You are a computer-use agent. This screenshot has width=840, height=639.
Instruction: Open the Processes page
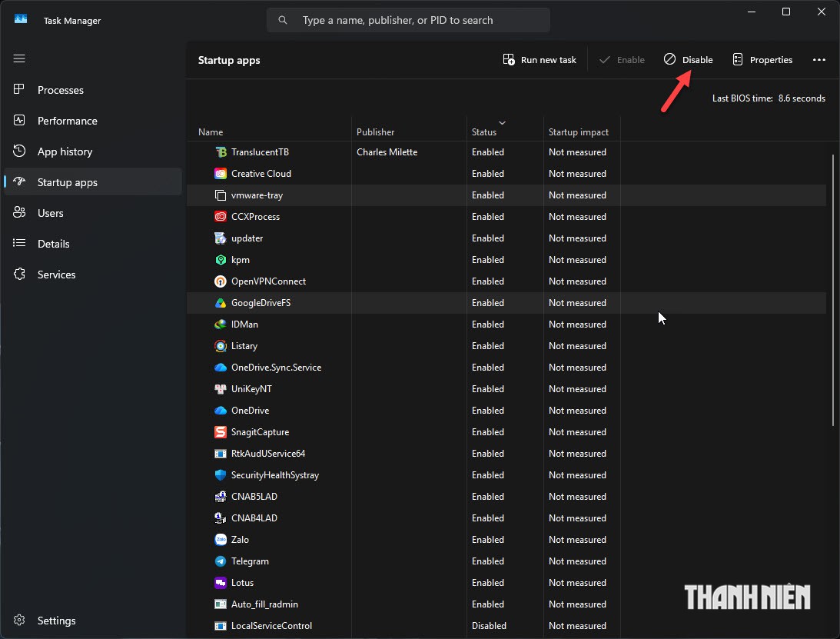tap(93, 90)
